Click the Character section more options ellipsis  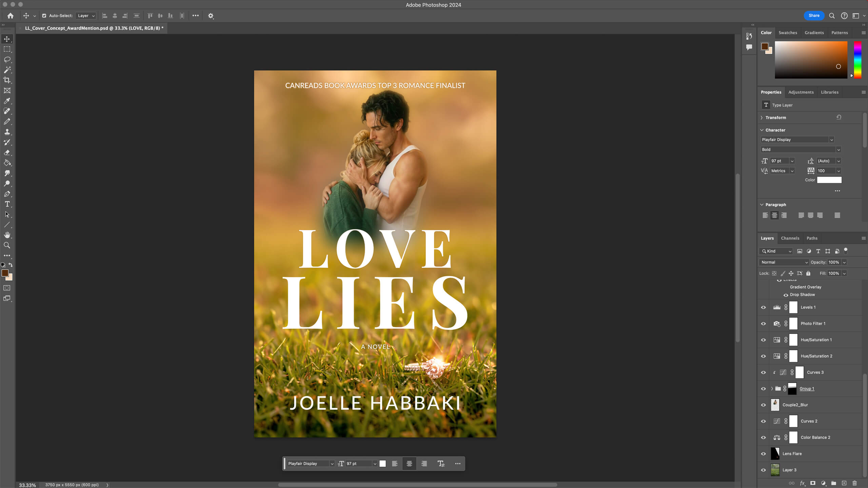point(837,191)
